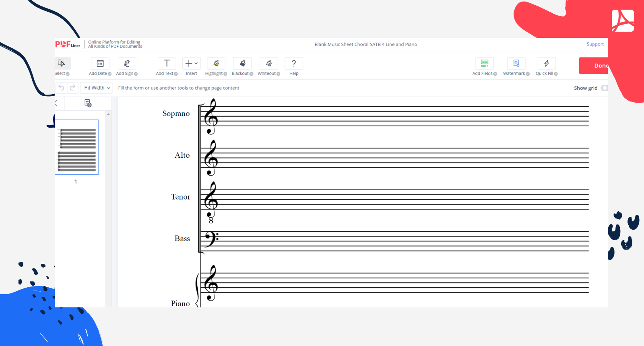Open the Insert plus dropdown
This screenshot has width=644, height=346.
coord(191,63)
